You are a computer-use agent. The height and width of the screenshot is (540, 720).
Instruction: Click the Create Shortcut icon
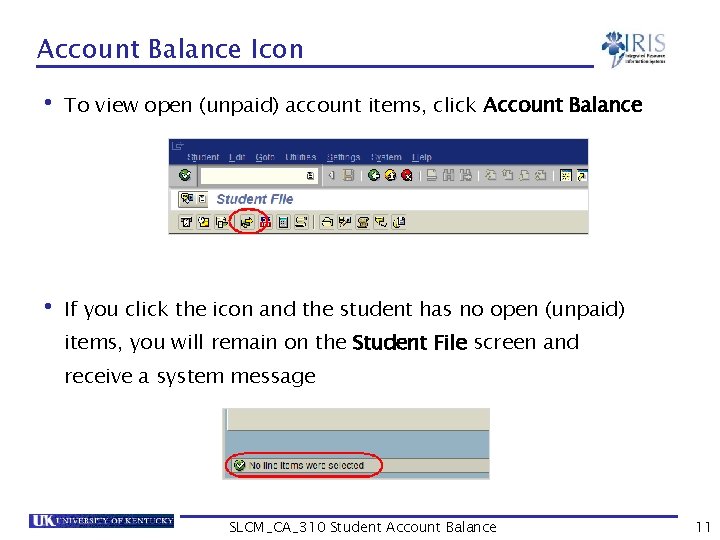(582, 175)
